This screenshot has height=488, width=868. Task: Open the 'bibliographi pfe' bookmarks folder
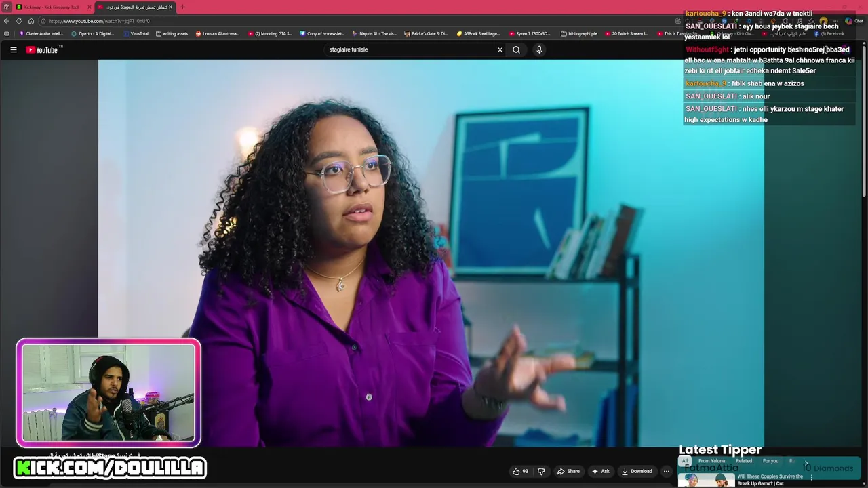579,33
